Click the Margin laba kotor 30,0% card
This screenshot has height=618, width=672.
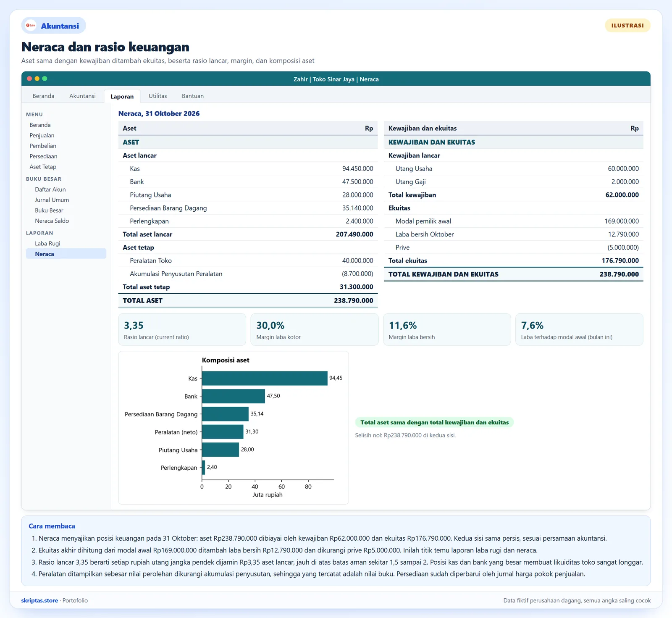tap(315, 330)
